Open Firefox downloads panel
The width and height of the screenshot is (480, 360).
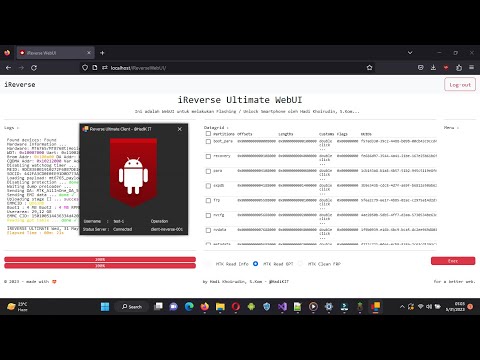tap(433, 68)
